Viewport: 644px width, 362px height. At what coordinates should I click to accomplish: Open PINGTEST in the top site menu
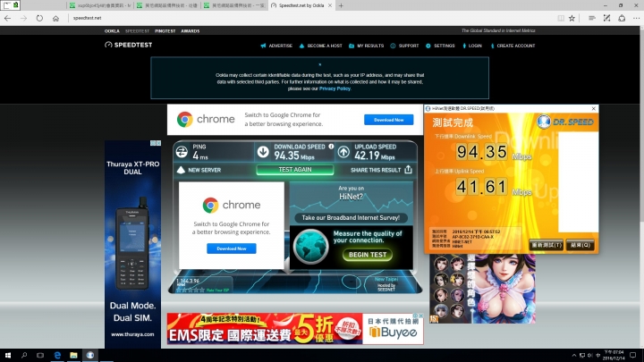coord(165,31)
